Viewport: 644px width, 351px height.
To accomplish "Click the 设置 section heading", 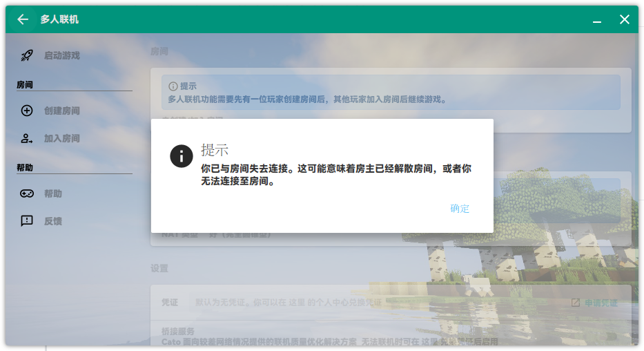I will pyautogui.click(x=159, y=268).
